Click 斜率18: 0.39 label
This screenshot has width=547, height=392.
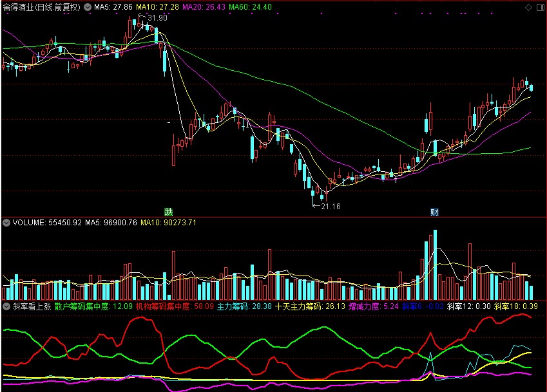click(x=516, y=306)
